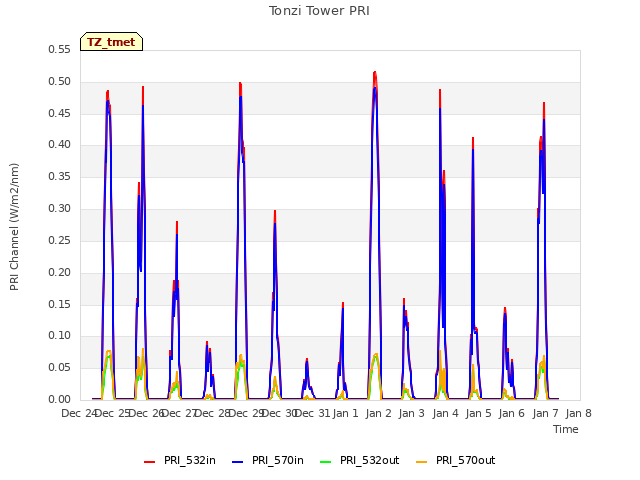Click the 0.50 y-axis tick label
The height and width of the screenshot is (480, 640).
tap(59, 81)
